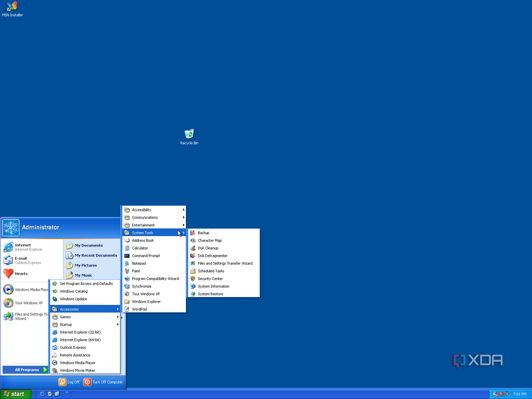Open WordPad
532x399 pixels.
[x=154, y=309]
